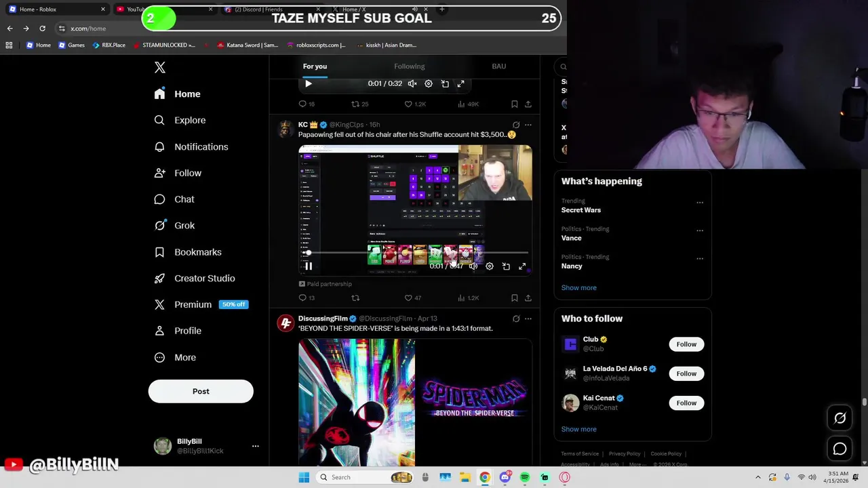Open Discord from the taskbar
The image size is (868, 488).
(505, 477)
